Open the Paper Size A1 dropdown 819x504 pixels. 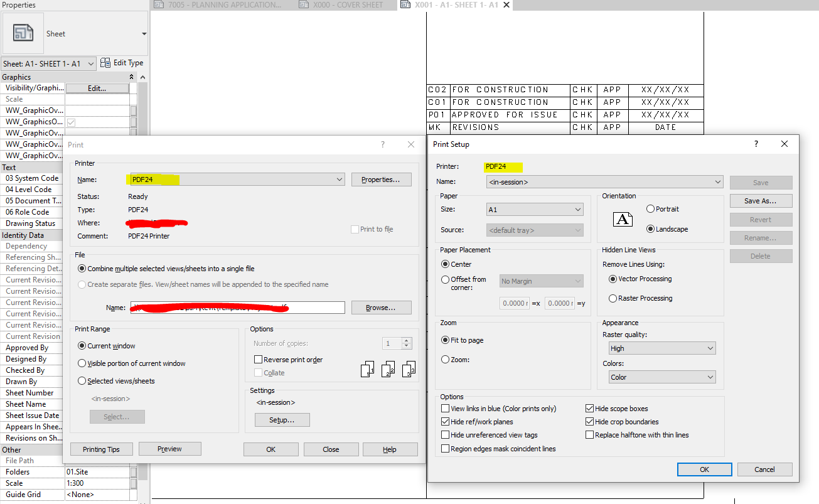point(578,209)
